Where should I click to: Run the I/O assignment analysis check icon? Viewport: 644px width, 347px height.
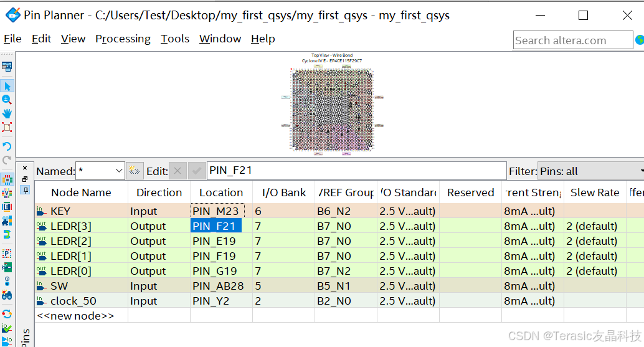[x=7, y=328]
